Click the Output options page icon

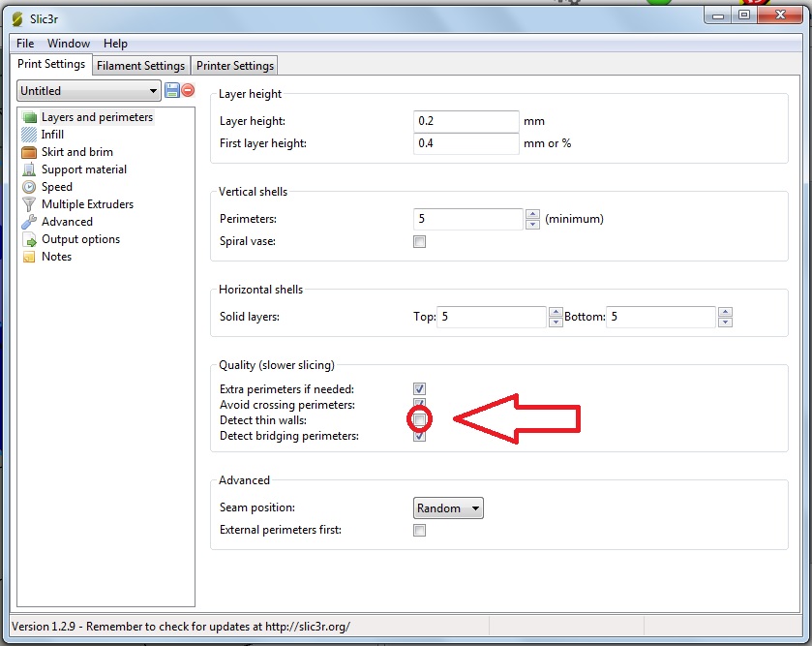[x=29, y=239]
